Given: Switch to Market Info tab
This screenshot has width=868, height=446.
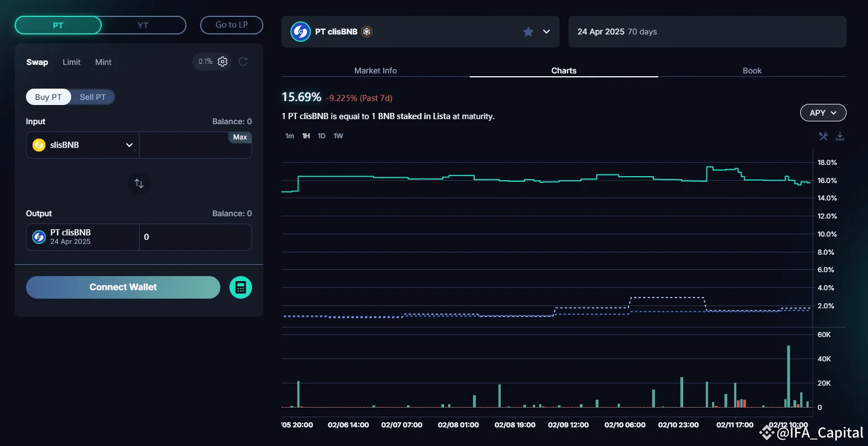Looking at the screenshot, I should tap(375, 71).
